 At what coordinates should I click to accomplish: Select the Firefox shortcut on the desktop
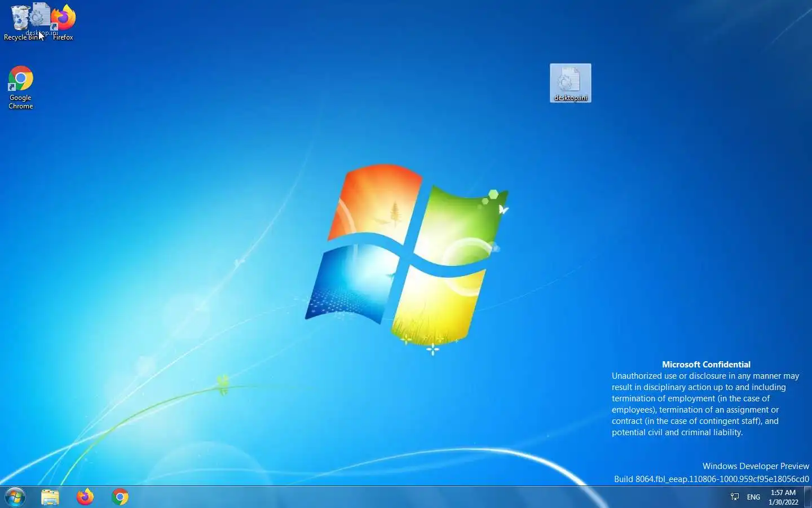tap(63, 22)
